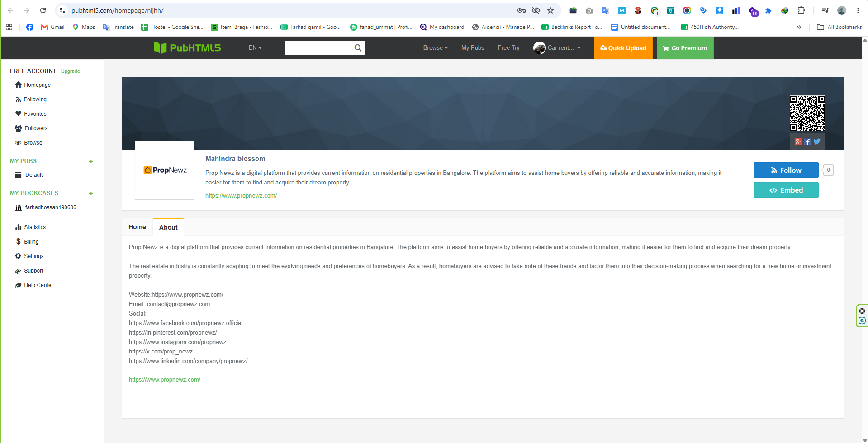This screenshot has width=868, height=443.
Task: Open propnewz.com link under profile description
Action: [241, 196]
